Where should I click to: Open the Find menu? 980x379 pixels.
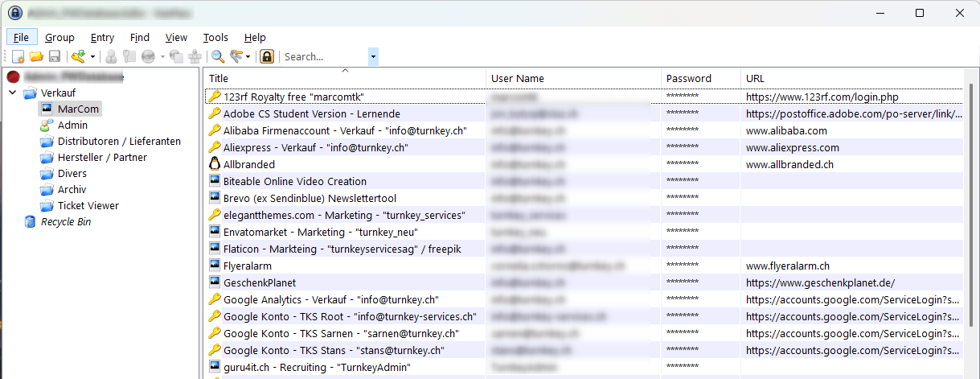click(x=140, y=37)
